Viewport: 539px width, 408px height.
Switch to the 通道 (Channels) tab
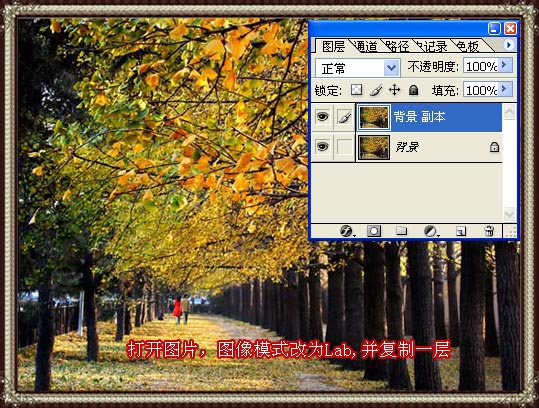[366, 46]
